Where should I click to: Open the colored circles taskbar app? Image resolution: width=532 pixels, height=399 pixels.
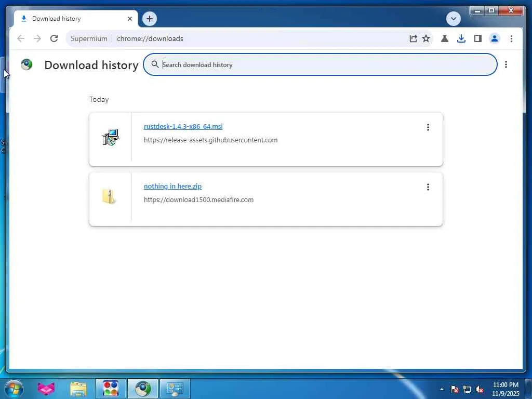tap(111, 389)
